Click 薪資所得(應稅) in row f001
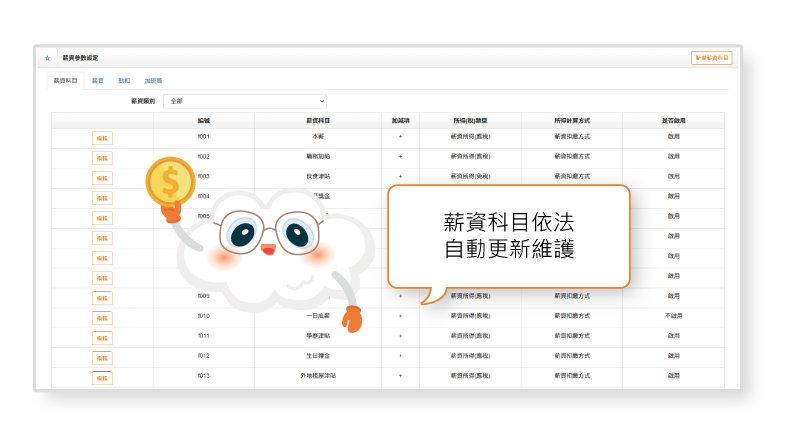This screenshot has height=435, width=800. [x=470, y=137]
